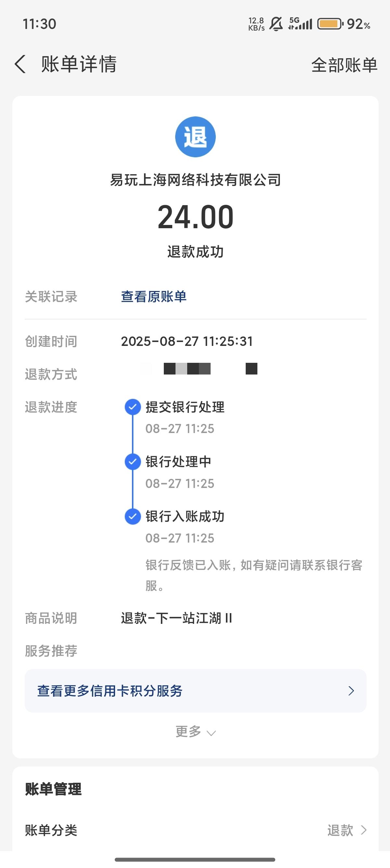Open 查看更多信用卡积分服务 banner

coord(195,691)
